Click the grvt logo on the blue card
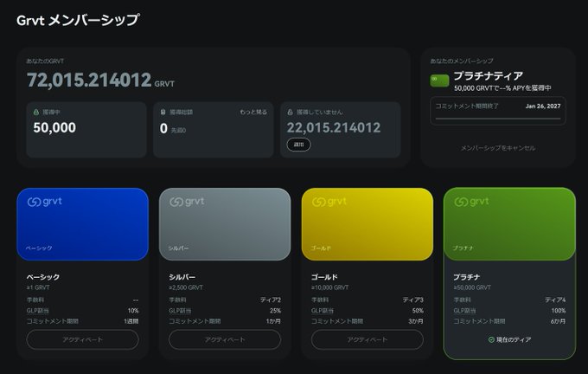 pyautogui.click(x=45, y=202)
